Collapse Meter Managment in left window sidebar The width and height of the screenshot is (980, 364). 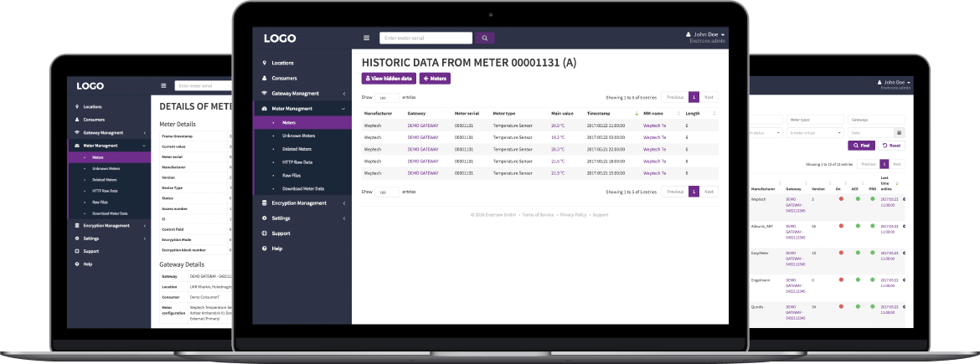144,146
